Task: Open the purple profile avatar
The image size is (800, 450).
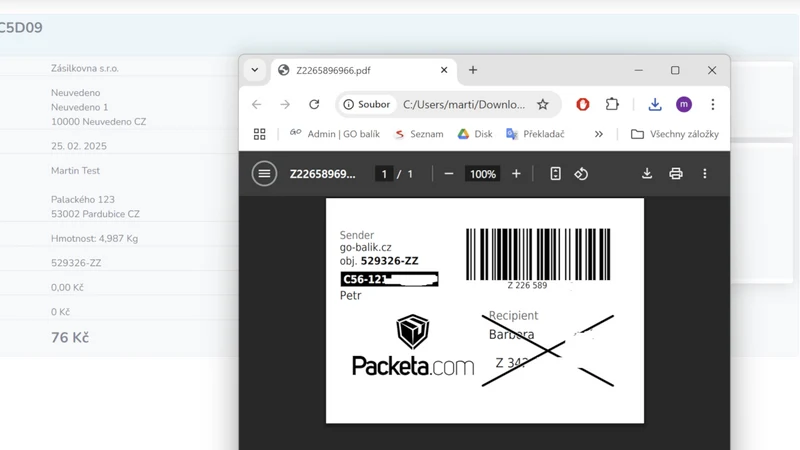Action: [684, 105]
